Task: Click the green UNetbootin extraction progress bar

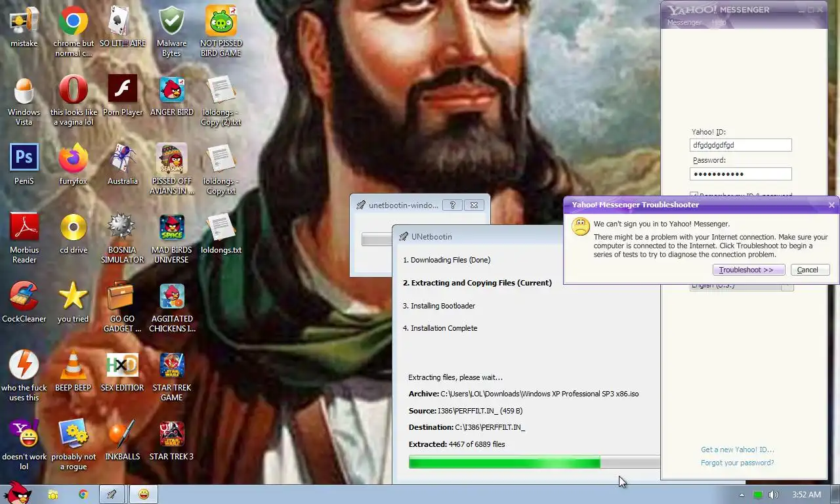Action: pyautogui.click(x=534, y=463)
